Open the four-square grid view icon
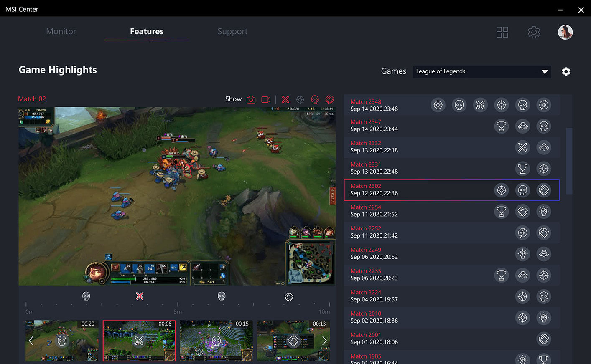 point(502,32)
